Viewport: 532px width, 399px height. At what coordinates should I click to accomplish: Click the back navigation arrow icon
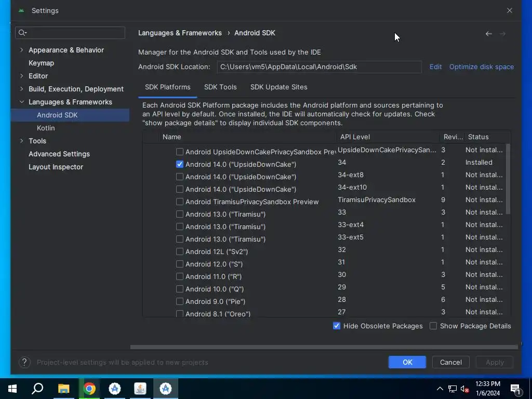(x=488, y=34)
